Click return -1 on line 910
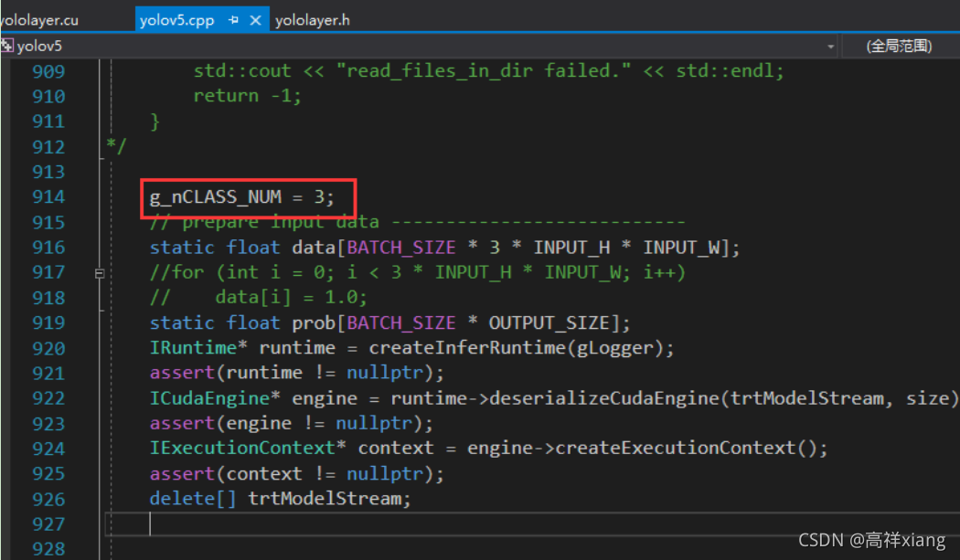The height and width of the screenshot is (560, 960). (x=247, y=96)
